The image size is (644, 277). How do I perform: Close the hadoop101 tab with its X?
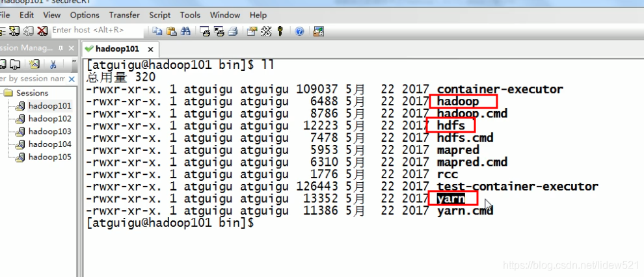click(150, 49)
